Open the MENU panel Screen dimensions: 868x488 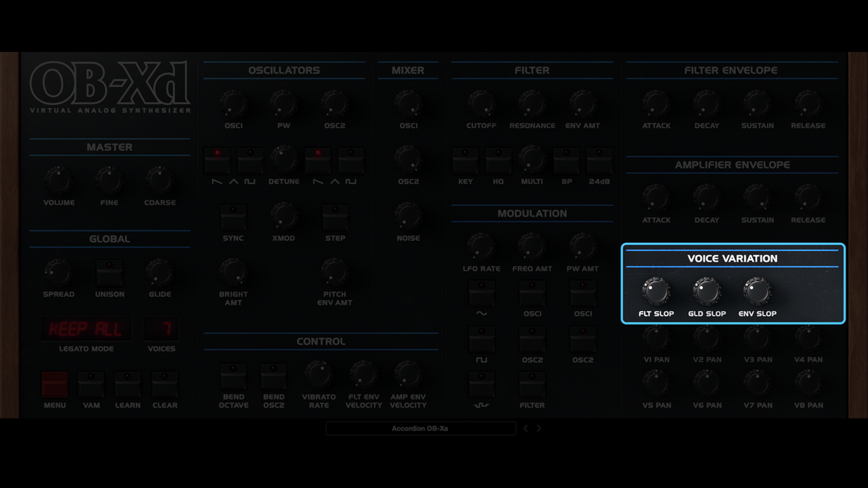tap(54, 384)
